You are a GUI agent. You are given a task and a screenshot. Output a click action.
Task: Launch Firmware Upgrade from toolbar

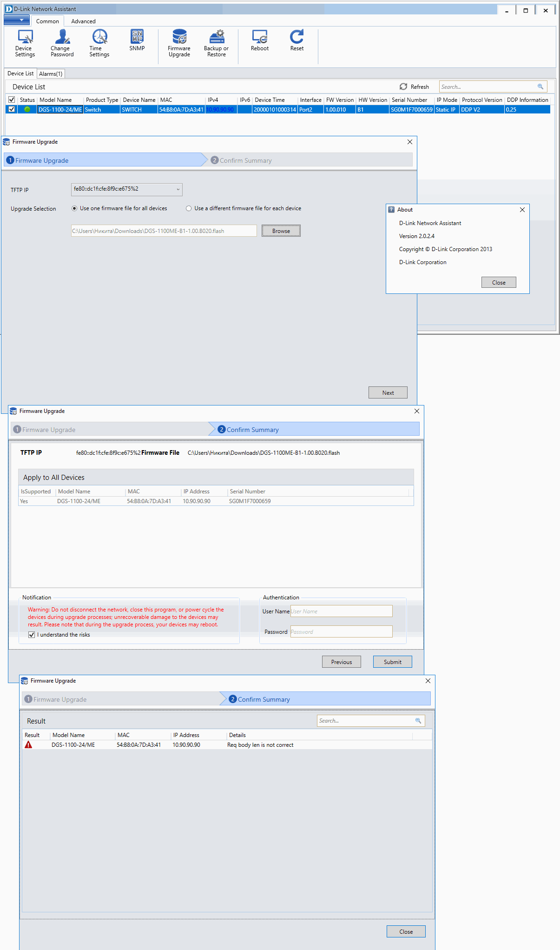[x=179, y=43]
